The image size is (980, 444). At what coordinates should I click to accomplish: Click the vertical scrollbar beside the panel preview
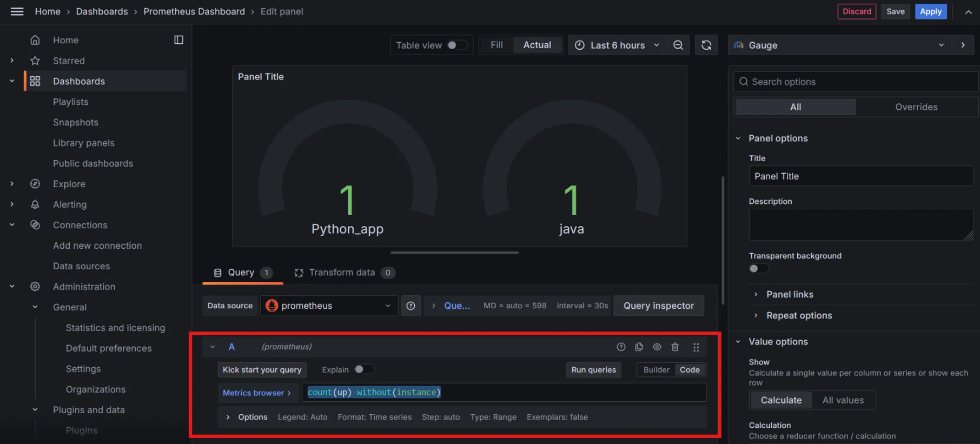point(723,241)
